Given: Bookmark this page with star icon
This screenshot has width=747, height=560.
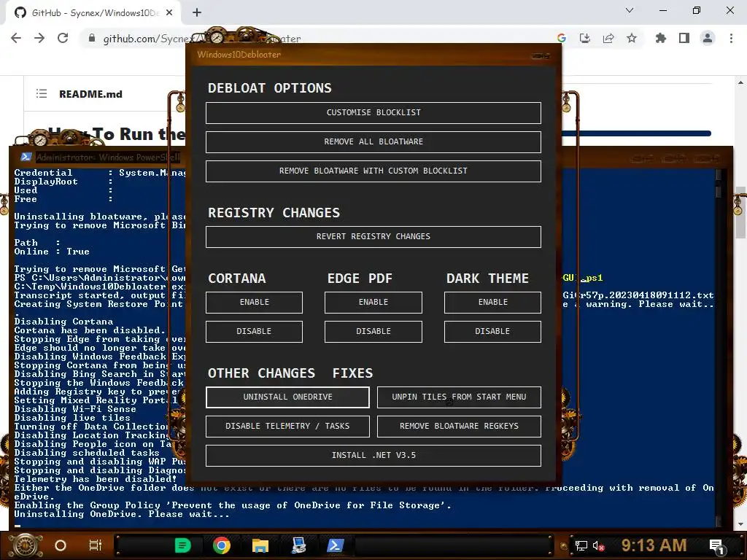Looking at the screenshot, I should (632, 38).
